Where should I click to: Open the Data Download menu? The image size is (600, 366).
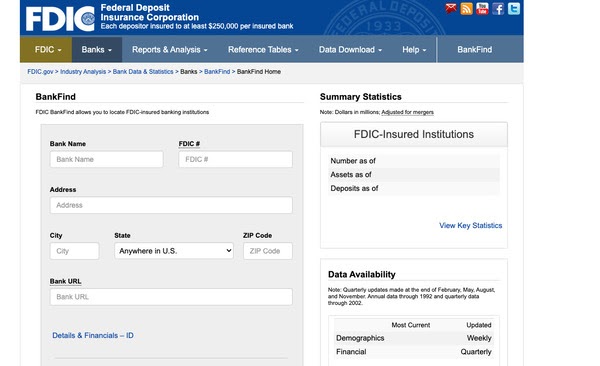click(350, 50)
